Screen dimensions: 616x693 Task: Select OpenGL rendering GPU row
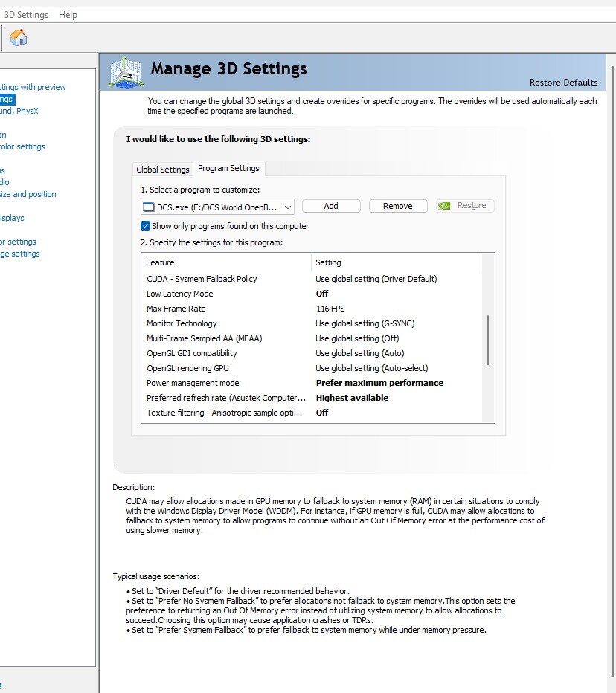click(311, 368)
